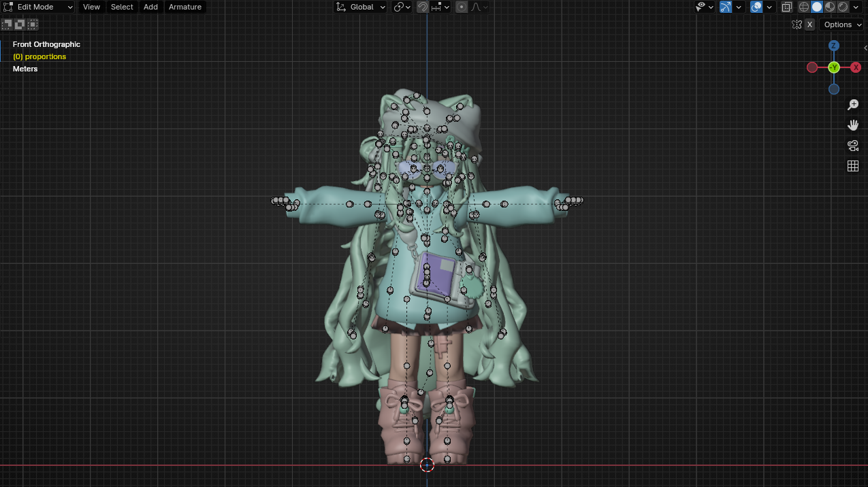Expand the overlays settings dropdown arrow
Image resolution: width=868 pixels, height=487 pixels.
[x=769, y=7]
